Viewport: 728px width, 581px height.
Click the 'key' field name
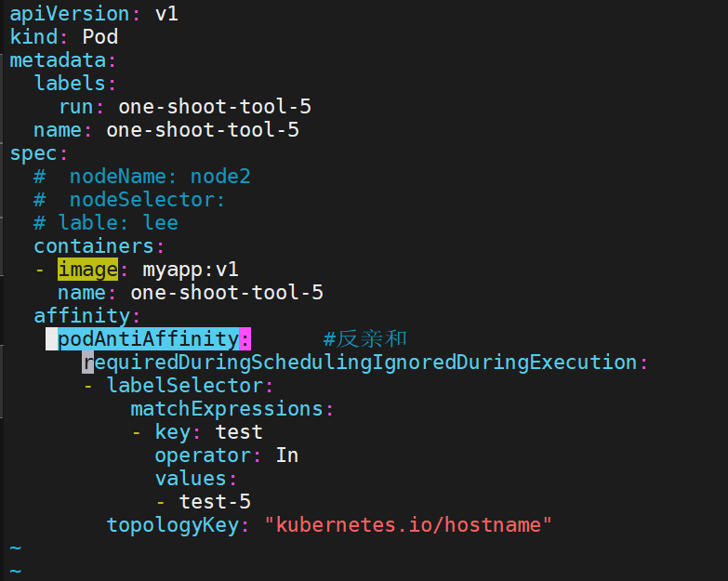tap(172, 432)
